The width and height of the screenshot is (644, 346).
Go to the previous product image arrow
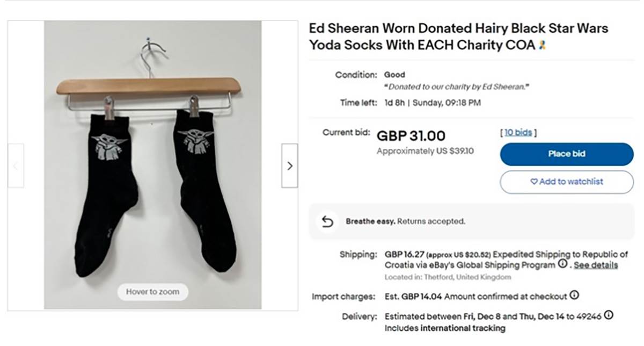tap(16, 165)
